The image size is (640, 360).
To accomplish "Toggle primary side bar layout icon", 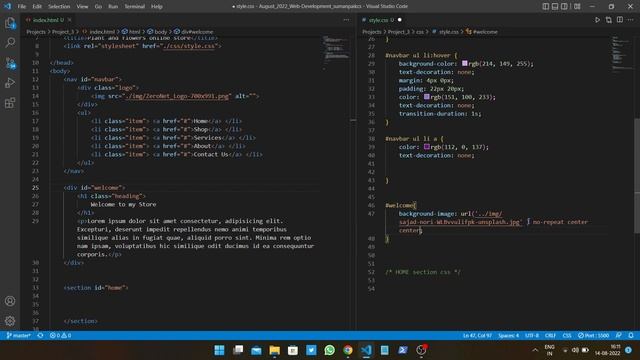I will (x=546, y=6).
